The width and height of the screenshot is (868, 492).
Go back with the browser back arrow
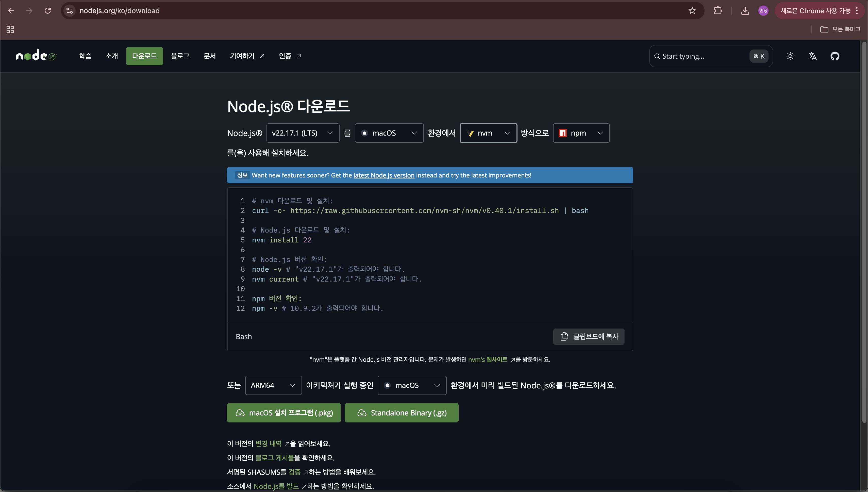click(x=11, y=11)
